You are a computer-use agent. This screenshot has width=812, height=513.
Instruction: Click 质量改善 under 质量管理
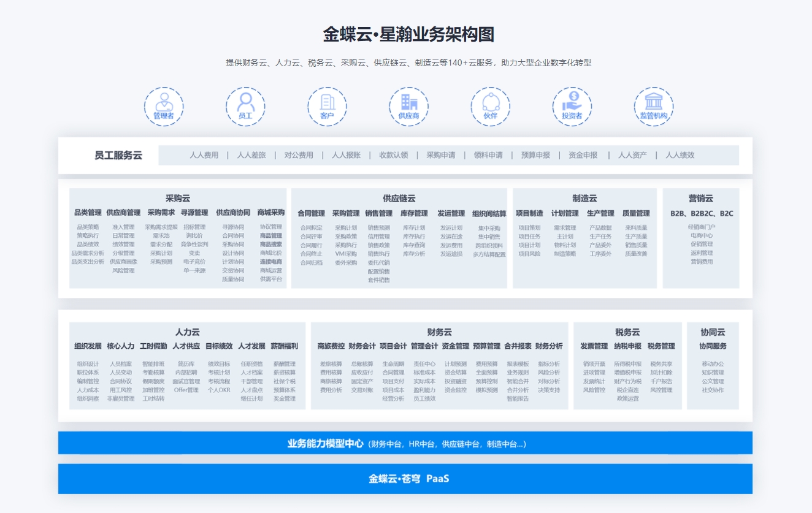coord(636,253)
